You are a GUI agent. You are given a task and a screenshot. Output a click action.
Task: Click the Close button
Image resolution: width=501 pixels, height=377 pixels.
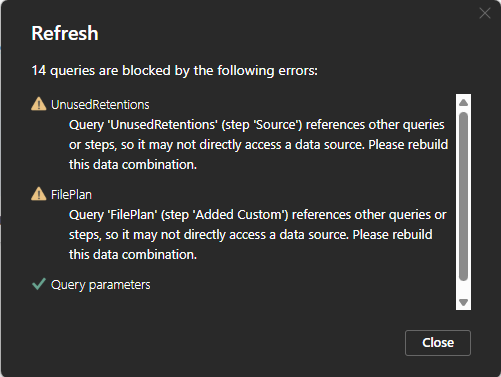pyautogui.click(x=438, y=343)
